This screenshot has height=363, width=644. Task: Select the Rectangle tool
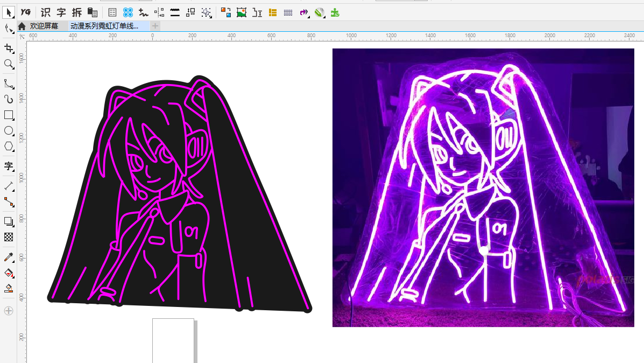[9, 115]
